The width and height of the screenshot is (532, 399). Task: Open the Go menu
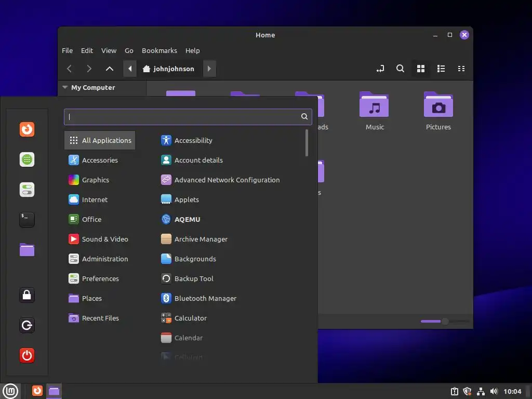click(x=129, y=50)
